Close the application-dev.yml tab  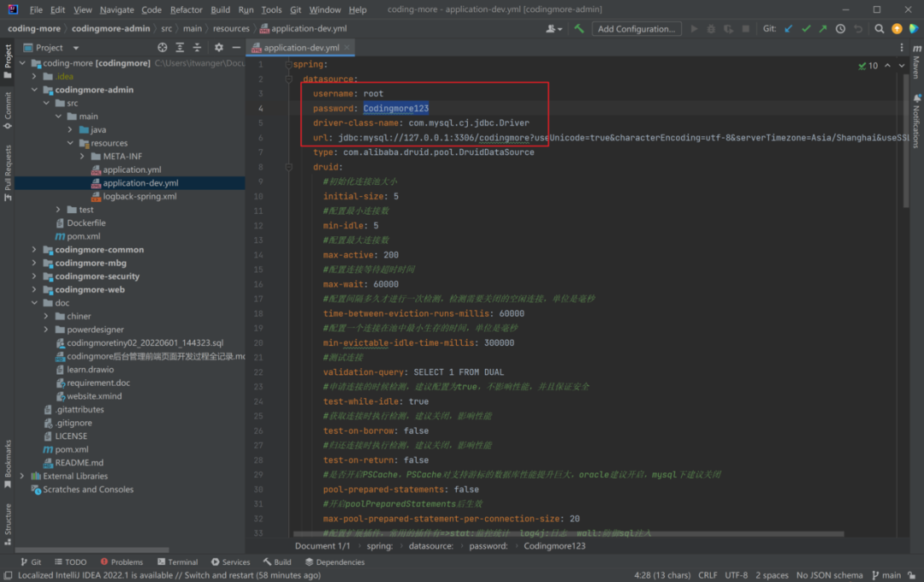pyautogui.click(x=347, y=47)
